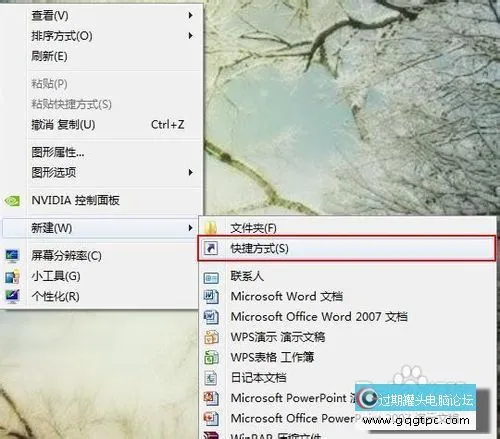This screenshot has height=439, width=500.
Task: Click the shortcut arrow icon beside 快捷方式(S)
Action: click(211, 248)
